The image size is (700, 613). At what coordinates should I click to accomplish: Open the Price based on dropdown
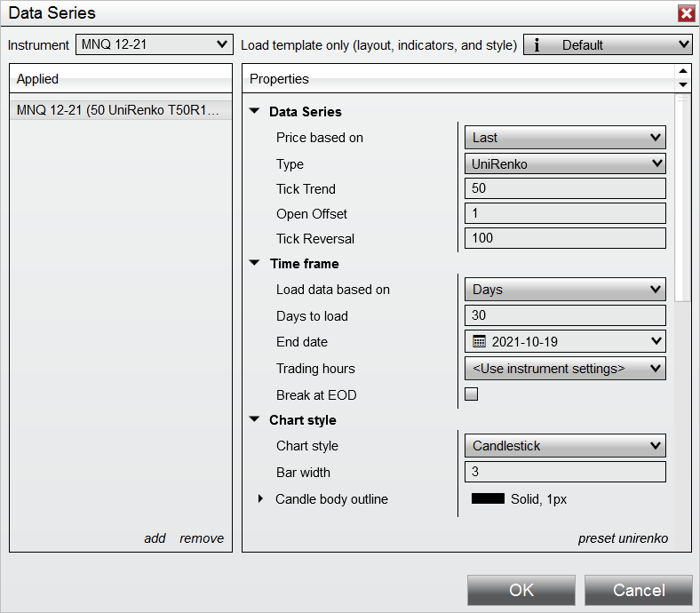[565, 138]
